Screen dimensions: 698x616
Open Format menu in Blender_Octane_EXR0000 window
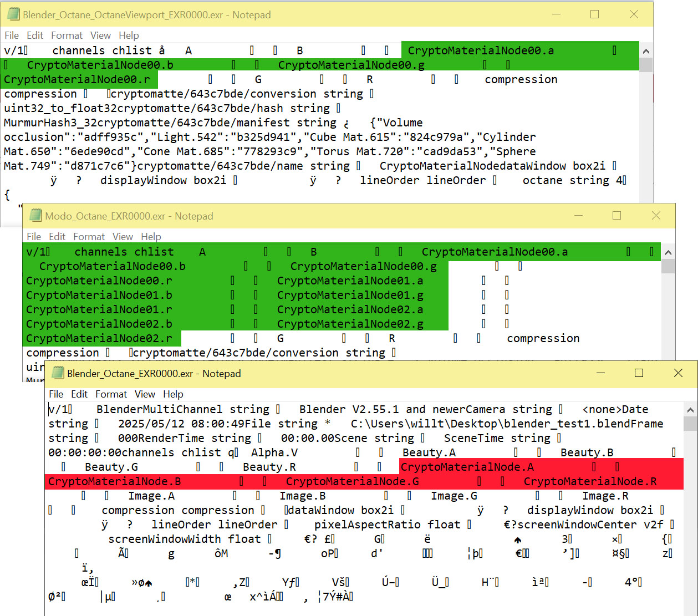pyautogui.click(x=111, y=394)
